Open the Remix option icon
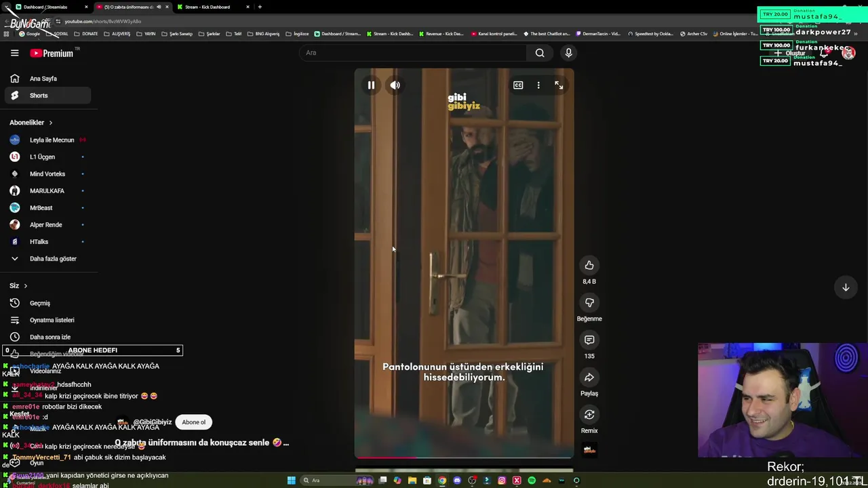Viewport: 868px width, 488px height. click(589, 415)
